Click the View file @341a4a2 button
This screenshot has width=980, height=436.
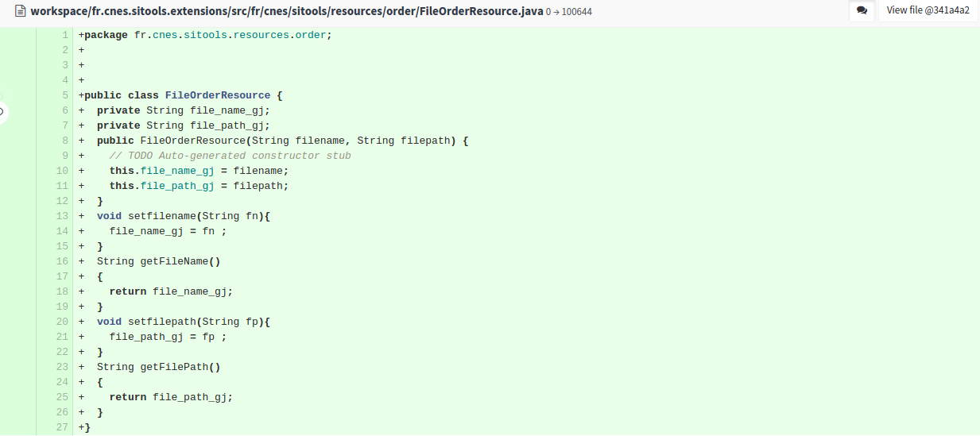coord(928,11)
